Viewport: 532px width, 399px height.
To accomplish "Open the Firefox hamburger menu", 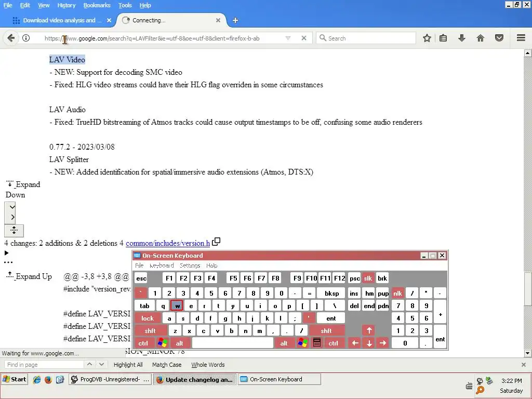I will (521, 37).
